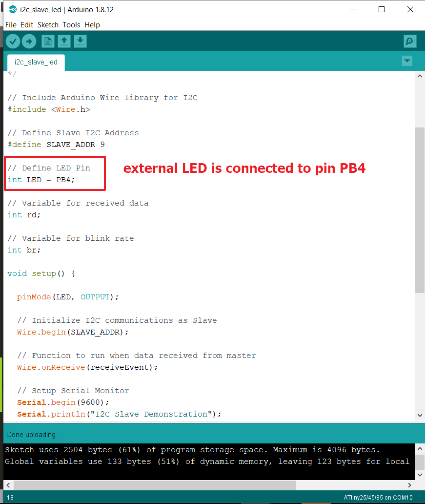Click the Define Slave I2C Address comment
The height and width of the screenshot is (504, 425).
(x=73, y=133)
